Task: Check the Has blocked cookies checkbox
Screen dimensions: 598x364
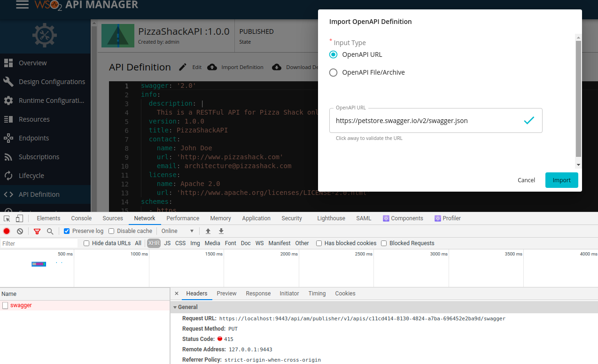Action: pos(319,243)
